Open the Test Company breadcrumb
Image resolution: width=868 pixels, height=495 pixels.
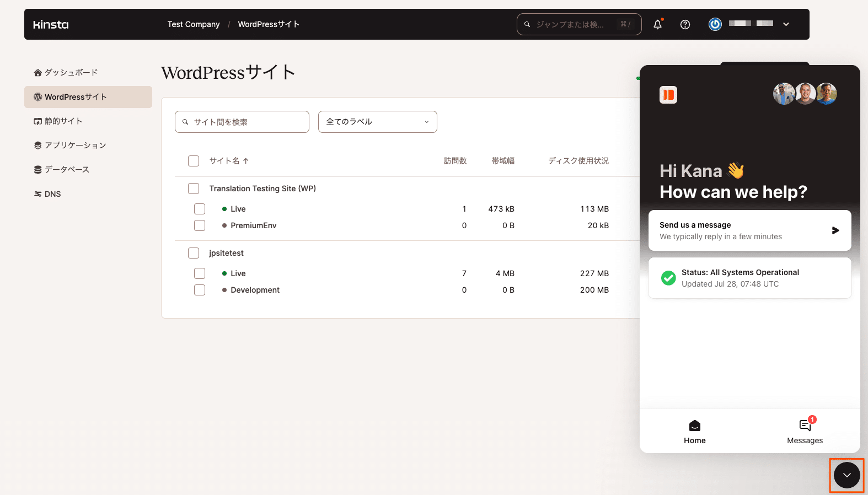pyautogui.click(x=194, y=24)
